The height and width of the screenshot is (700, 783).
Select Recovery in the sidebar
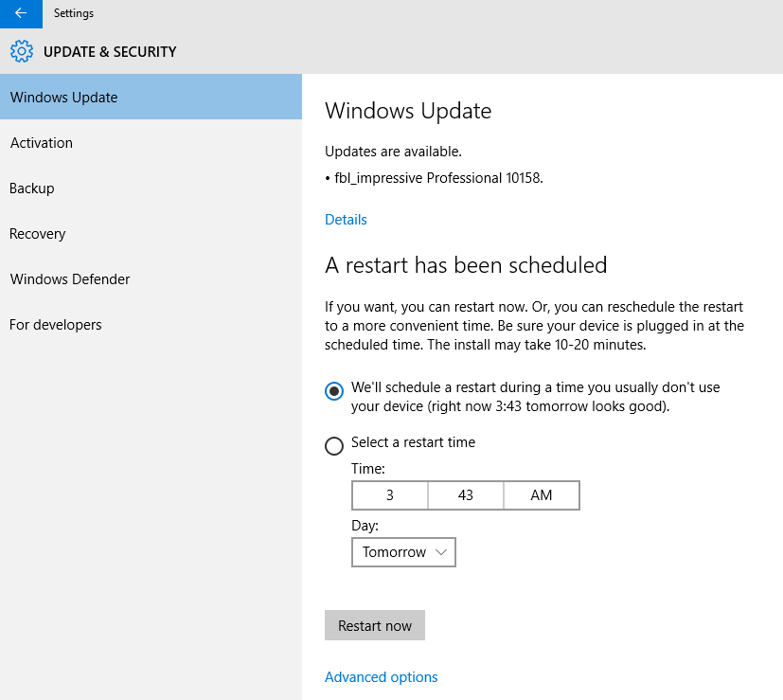151,234
